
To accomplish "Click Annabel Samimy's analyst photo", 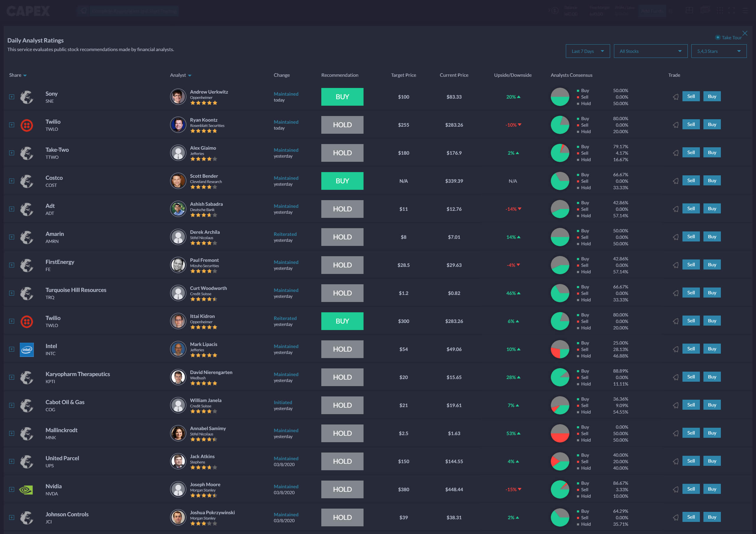I will (x=178, y=433).
